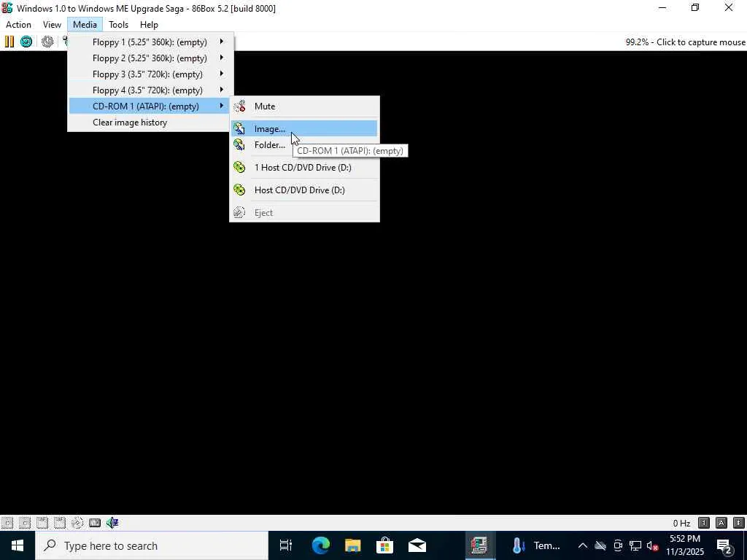
Task: Open the View menu
Action: pos(52,24)
